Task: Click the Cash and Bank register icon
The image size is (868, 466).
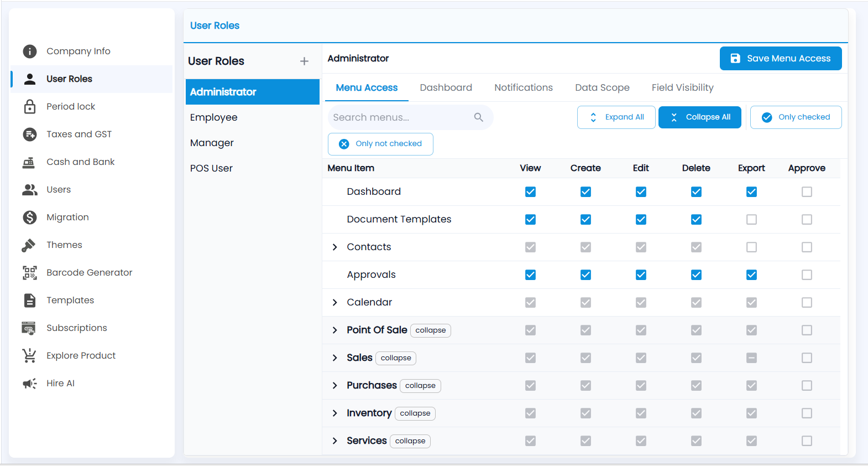Action: click(29, 162)
